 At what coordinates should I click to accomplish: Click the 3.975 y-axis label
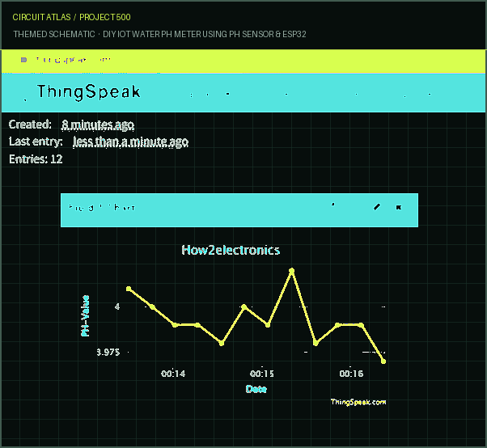(108, 353)
